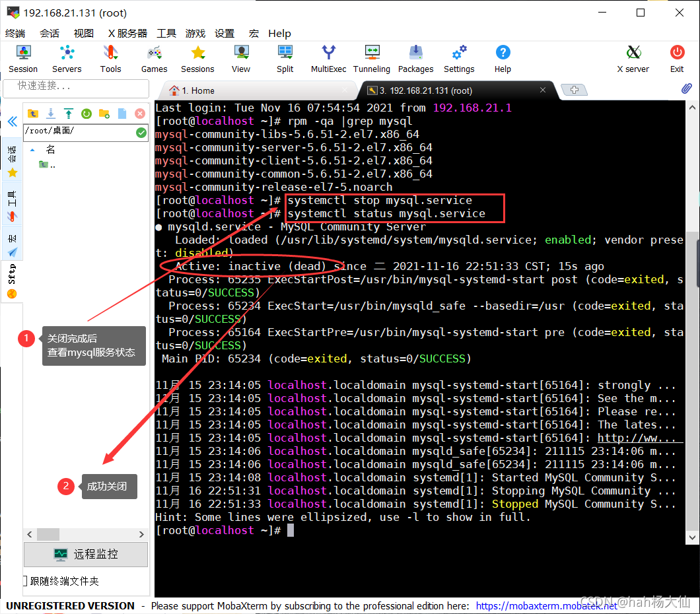Click the 快速连接 quick connect field
Screen dimensions: 700x614
pyautogui.click(x=76, y=88)
